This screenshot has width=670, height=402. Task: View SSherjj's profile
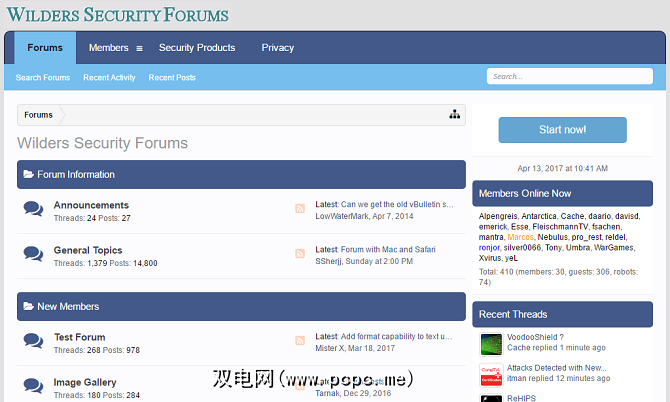pos(328,261)
